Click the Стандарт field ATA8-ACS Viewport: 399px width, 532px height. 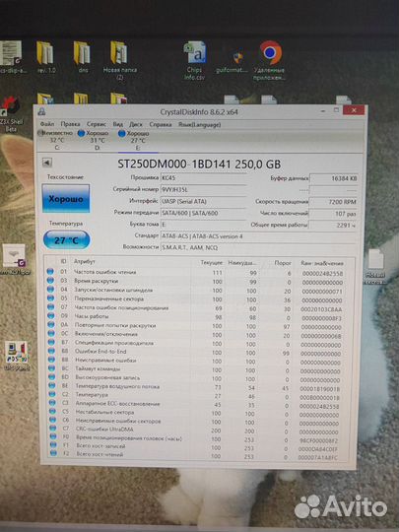point(258,236)
